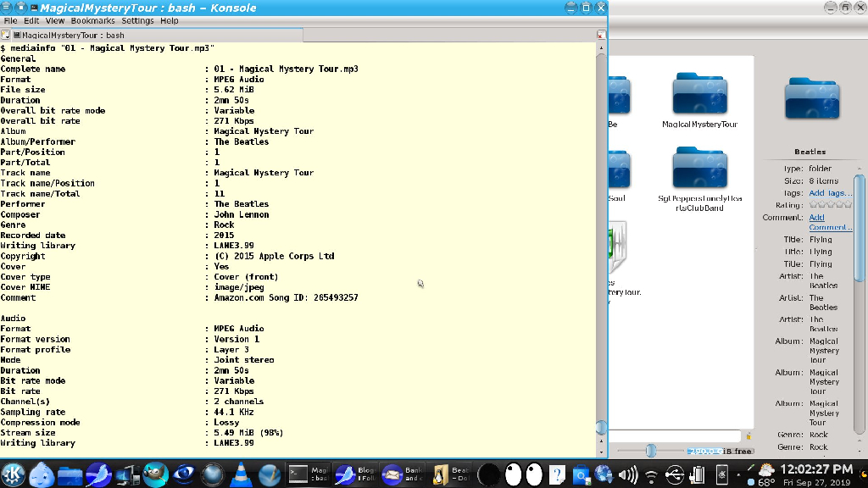Switch to the Beatles Dolphin taskbar entry
868x488 pixels.
pyautogui.click(x=449, y=474)
